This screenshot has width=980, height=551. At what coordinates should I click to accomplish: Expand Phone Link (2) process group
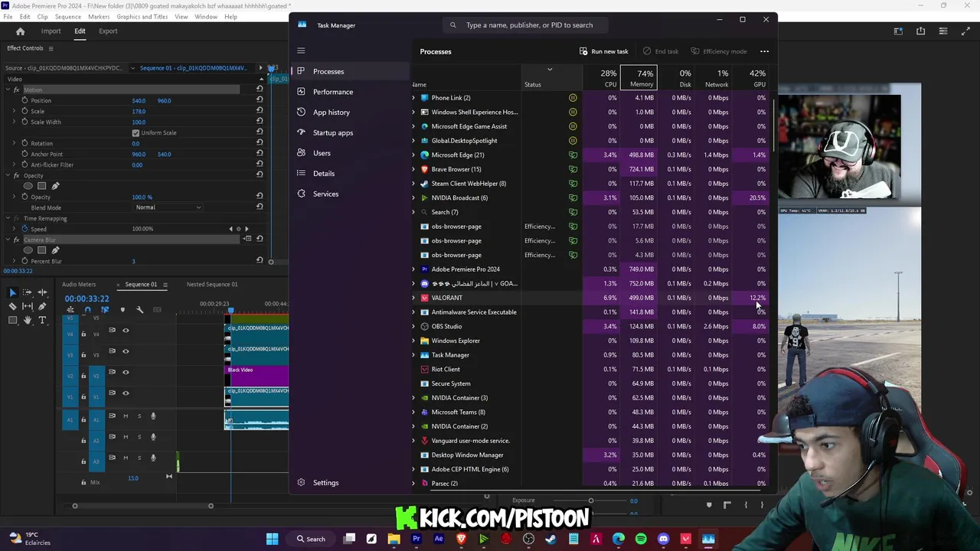click(413, 98)
